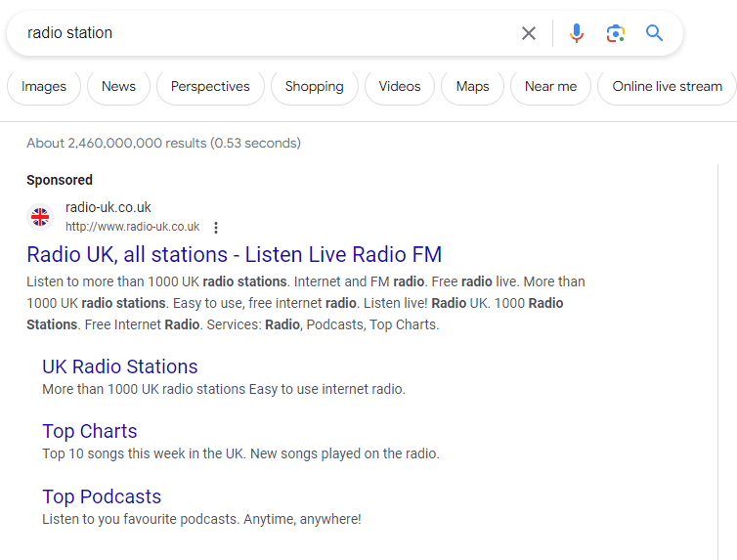Click the UK flag favicon of radio-uk.co.uk
The width and height of the screenshot is (737, 560).
coord(40,217)
